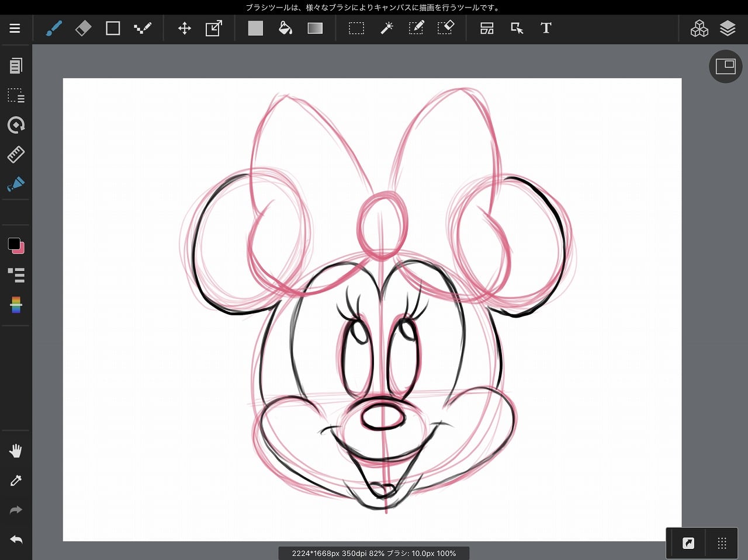The image size is (748, 560).
Task: Select the Text tool
Action: [x=546, y=28]
